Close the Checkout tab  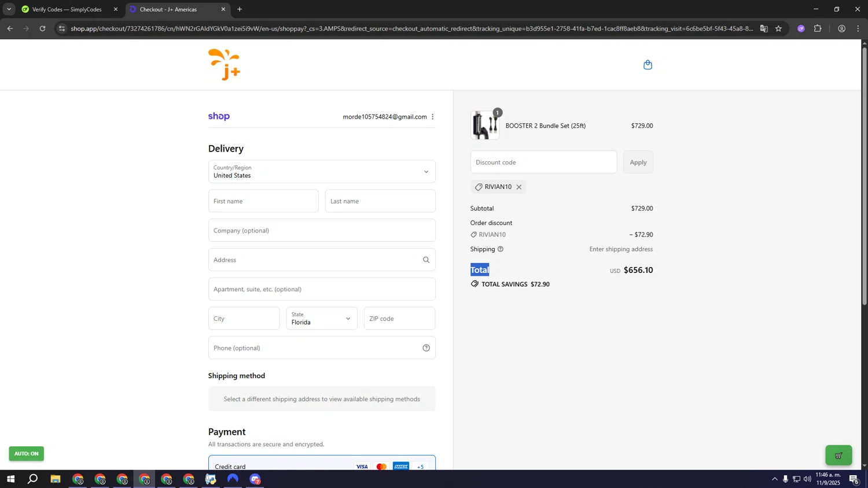(223, 9)
